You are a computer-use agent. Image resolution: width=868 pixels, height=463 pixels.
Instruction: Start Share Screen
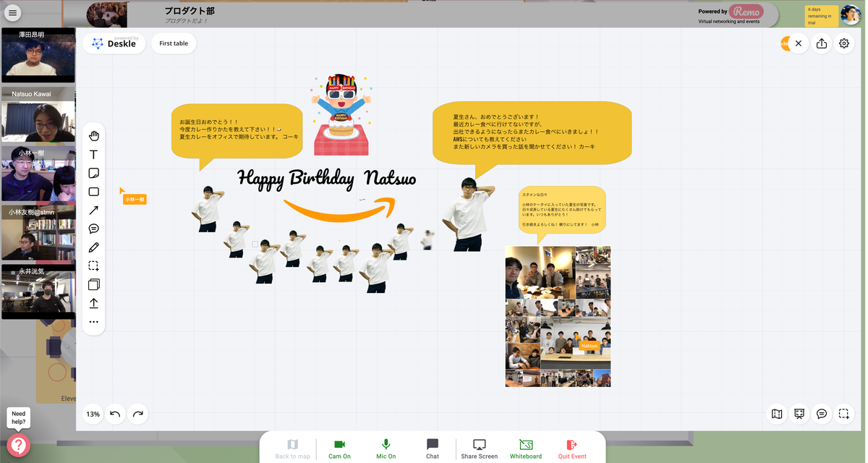(479, 448)
